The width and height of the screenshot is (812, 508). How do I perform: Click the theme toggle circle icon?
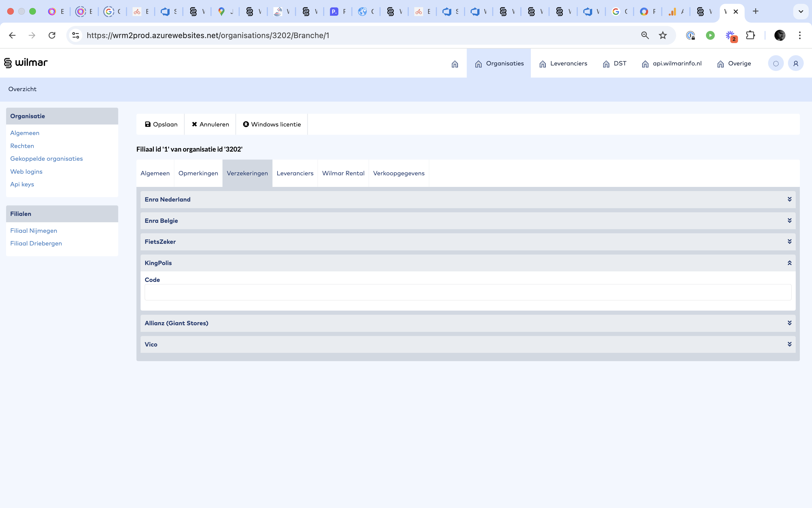point(776,64)
